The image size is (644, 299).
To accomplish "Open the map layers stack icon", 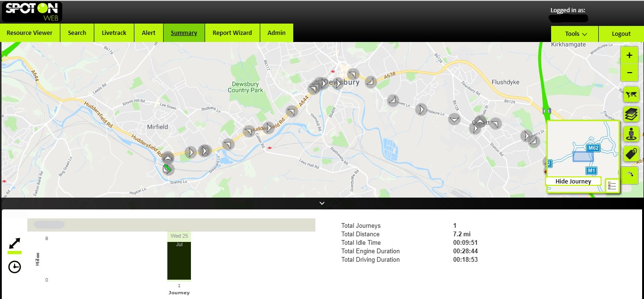I will (631, 114).
